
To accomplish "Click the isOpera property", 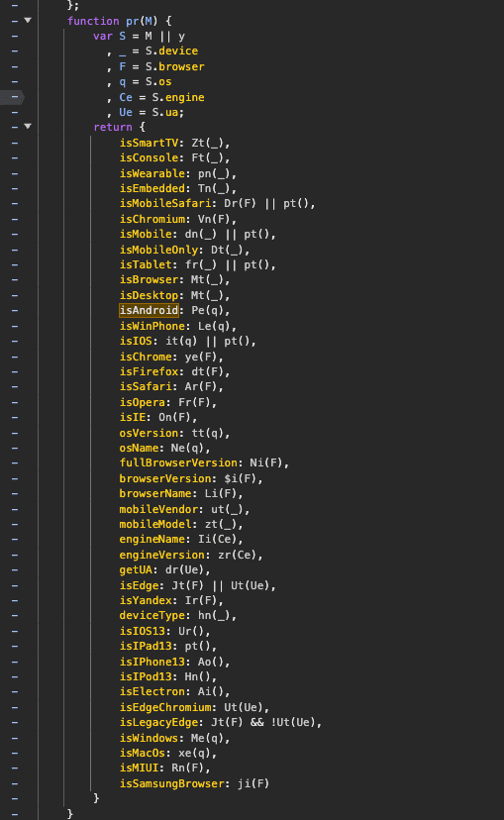I will 143,402.
